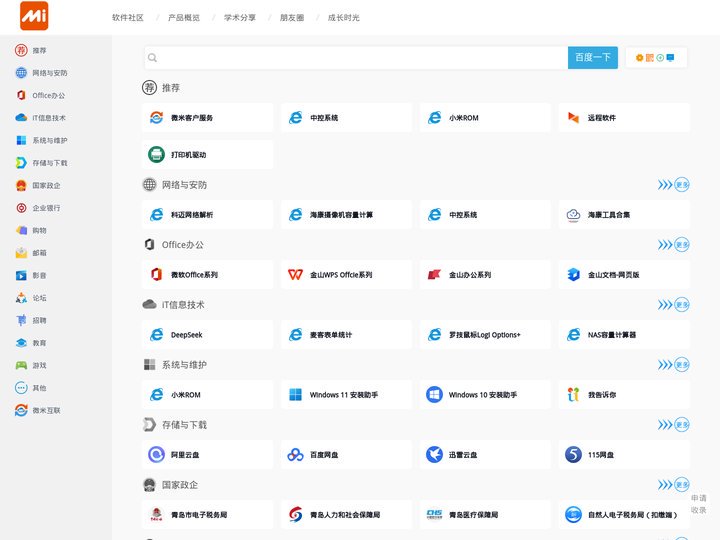Open 论坛 category in sidebar
The width and height of the screenshot is (720, 540).
pyautogui.click(x=31, y=298)
